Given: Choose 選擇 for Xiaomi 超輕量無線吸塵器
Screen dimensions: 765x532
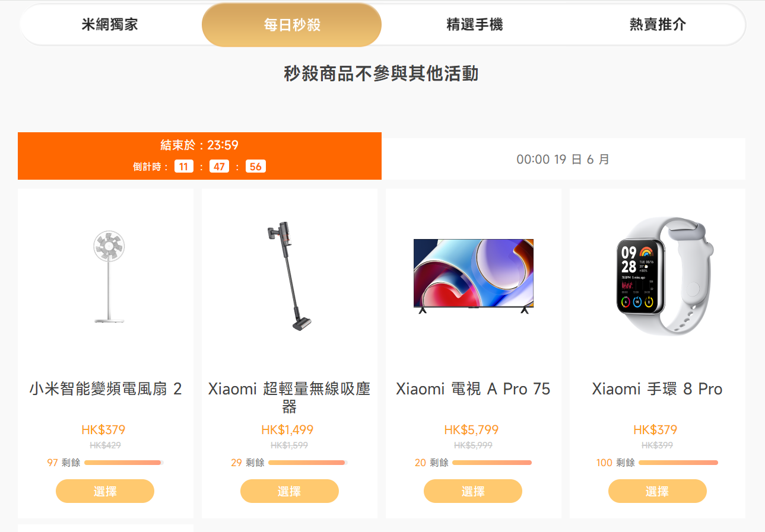Looking at the screenshot, I should 290,491.
